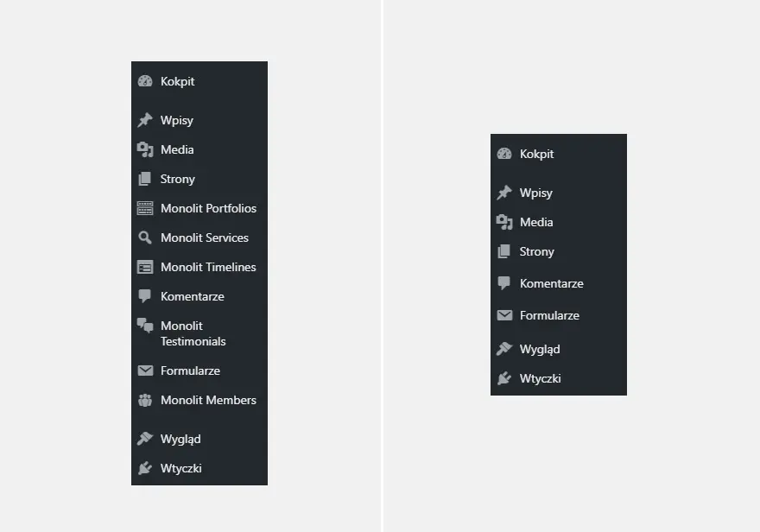Open Formularze in the left menu
The width and height of the screenshot is (760, 532).
[x=199, y=370]
